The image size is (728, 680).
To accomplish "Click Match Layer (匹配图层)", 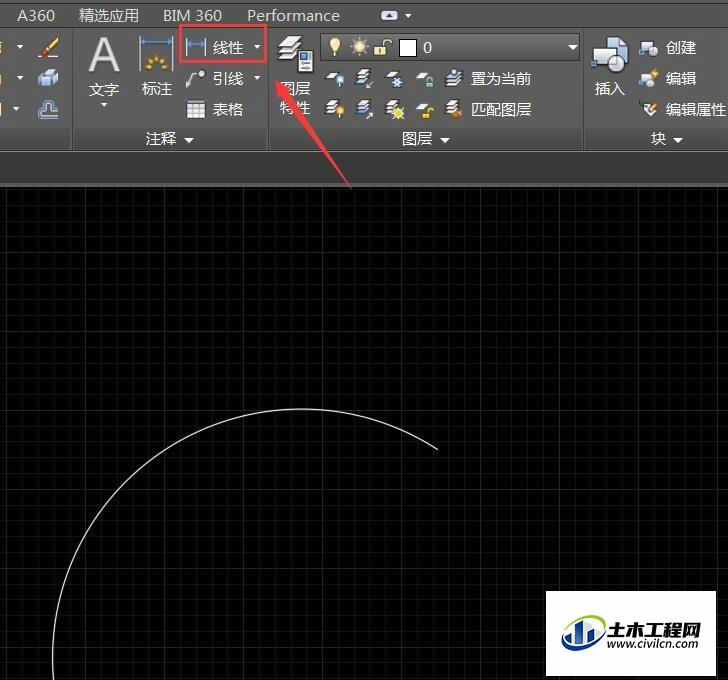I will coord(488,110).
